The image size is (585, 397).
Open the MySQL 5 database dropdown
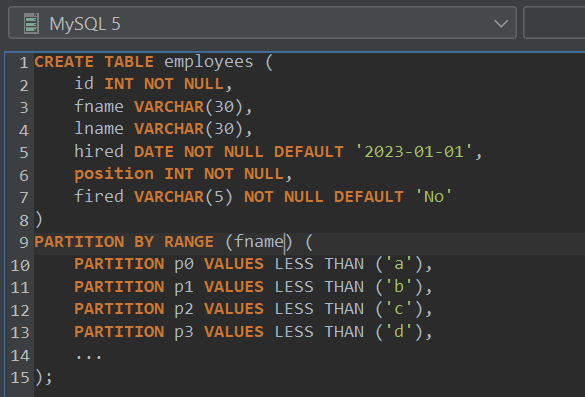(x=262, y=23)
